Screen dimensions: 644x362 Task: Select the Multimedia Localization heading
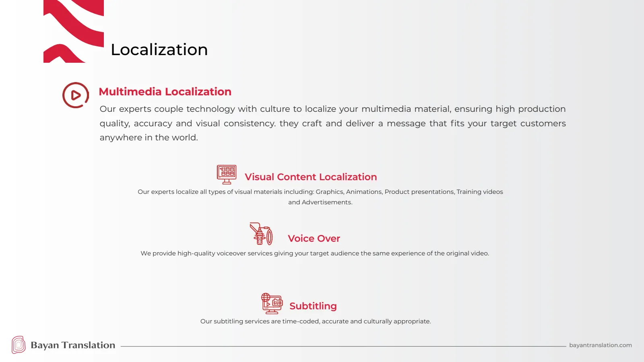pos(165,92)
